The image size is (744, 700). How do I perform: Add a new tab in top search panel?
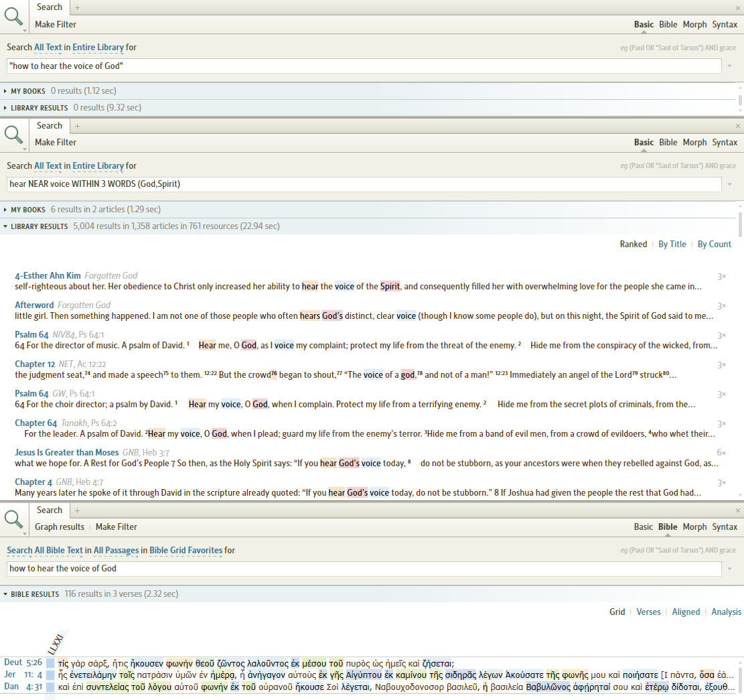point(77,7)
